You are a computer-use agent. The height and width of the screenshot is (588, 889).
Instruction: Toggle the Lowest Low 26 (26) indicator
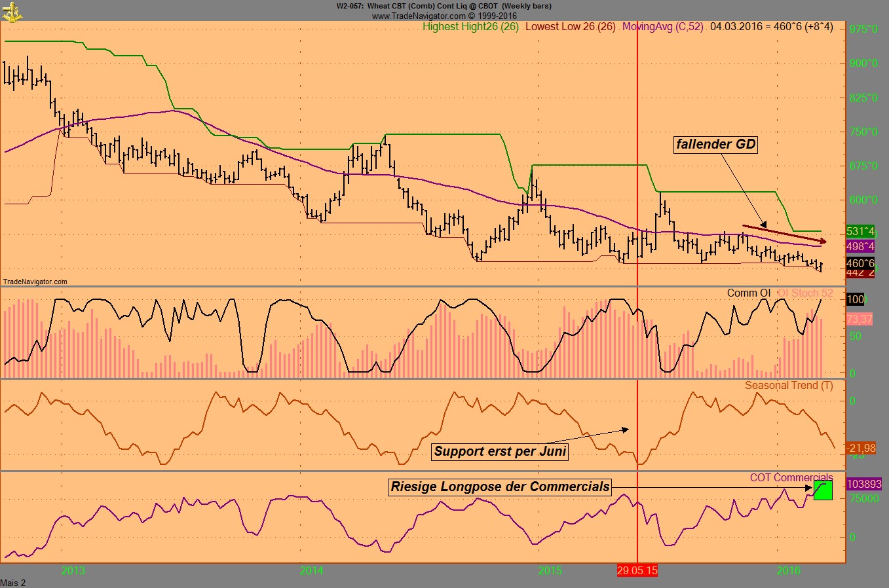570,27
